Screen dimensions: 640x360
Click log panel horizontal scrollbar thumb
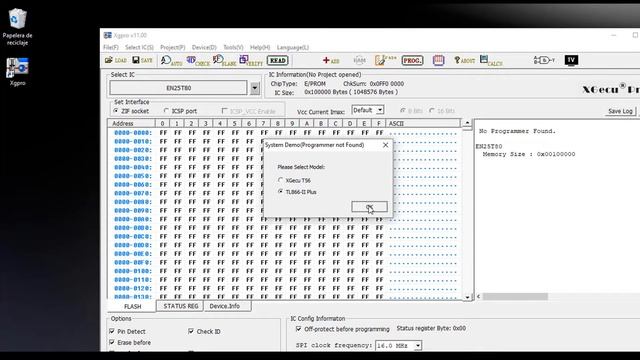pos(515,296)
